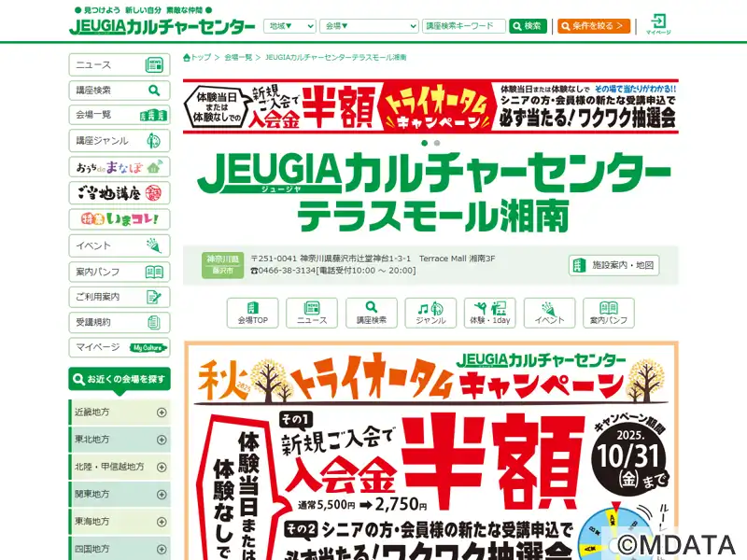747x560 pixels.
Task: Select the second banner carousel dot
Action: pyautogui.click(x=437, y=143)
